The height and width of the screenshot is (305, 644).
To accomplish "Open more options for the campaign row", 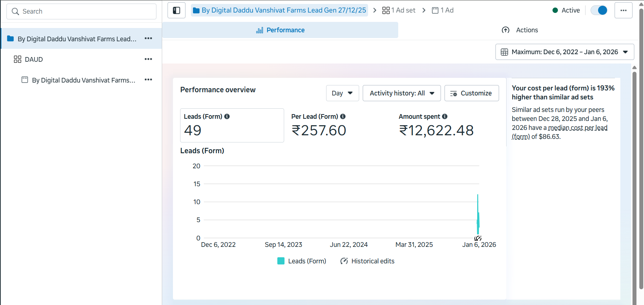I will (148, 38).
